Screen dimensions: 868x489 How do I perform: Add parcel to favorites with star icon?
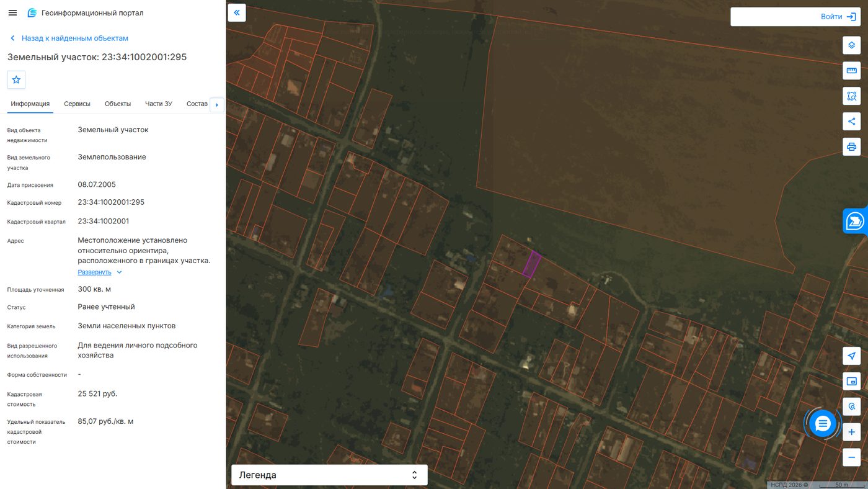click(x=16, y=79)
